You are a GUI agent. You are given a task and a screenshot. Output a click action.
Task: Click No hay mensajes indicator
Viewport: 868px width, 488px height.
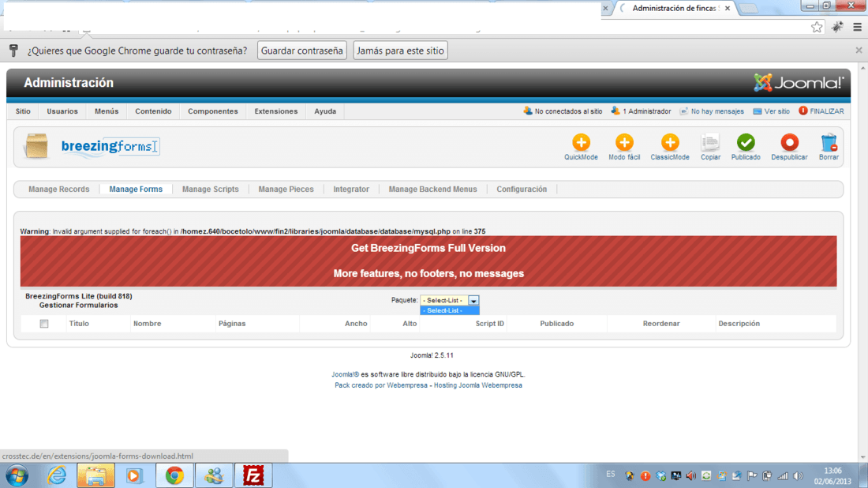pyautogui.click(x=712, y=111)
